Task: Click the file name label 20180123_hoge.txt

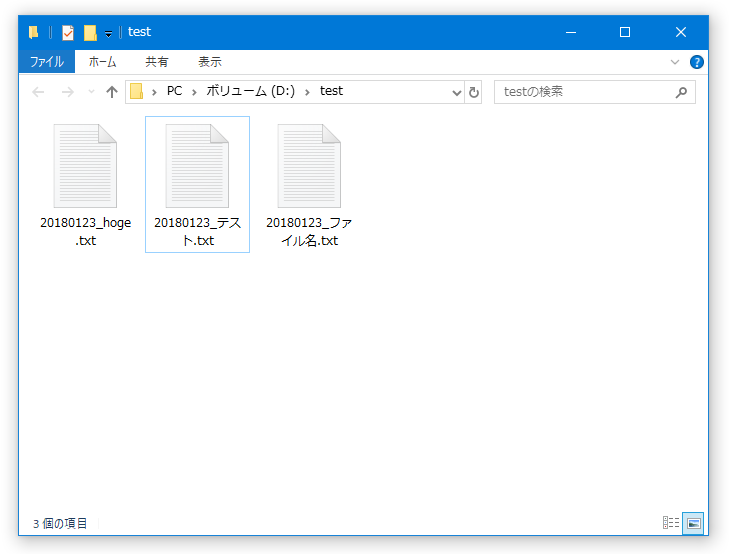Action: click(x=86, y=231)
